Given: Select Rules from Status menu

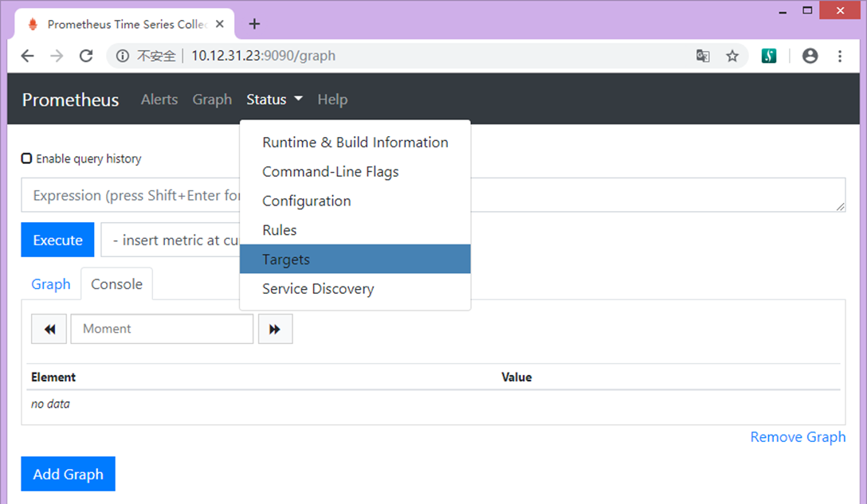Looking at the screenshot, I should [355, 230].
